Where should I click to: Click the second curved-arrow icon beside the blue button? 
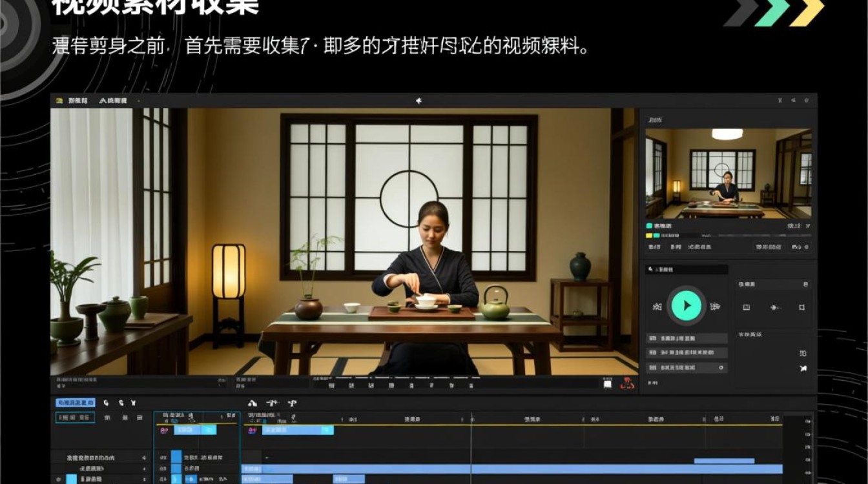[120, 403]
